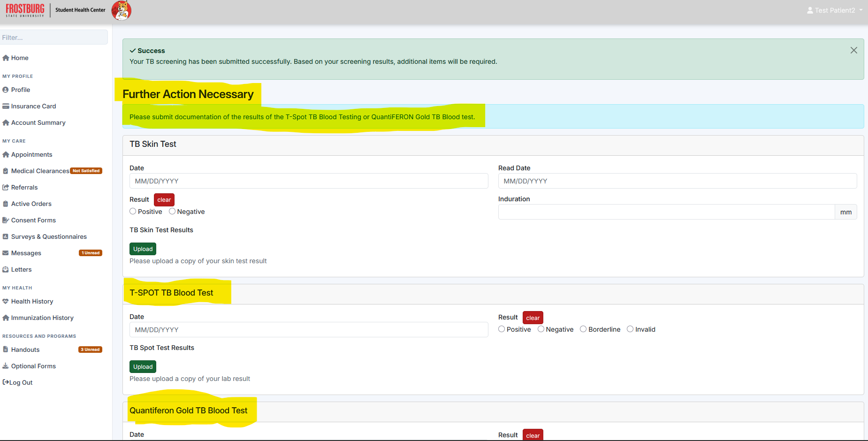Dismiss the Success alert banner
Viewport: 868px width, 441px height.
pyautogui.click(x=854, y=50)
